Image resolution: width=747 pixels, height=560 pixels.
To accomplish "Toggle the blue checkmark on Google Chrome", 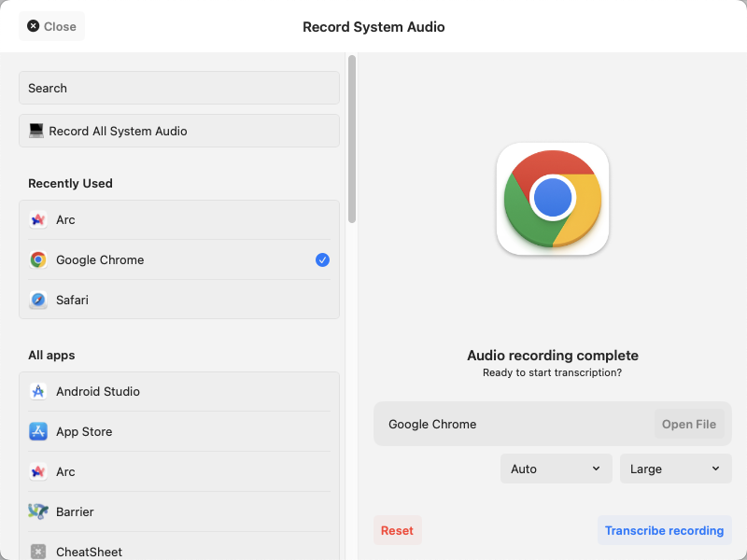I will 322,260.
